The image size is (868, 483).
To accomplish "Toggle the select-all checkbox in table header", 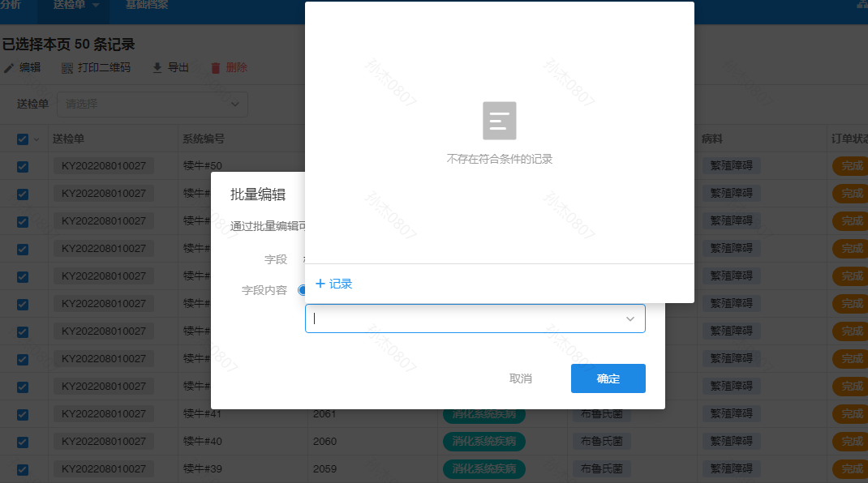I will (x=23, y=139).
